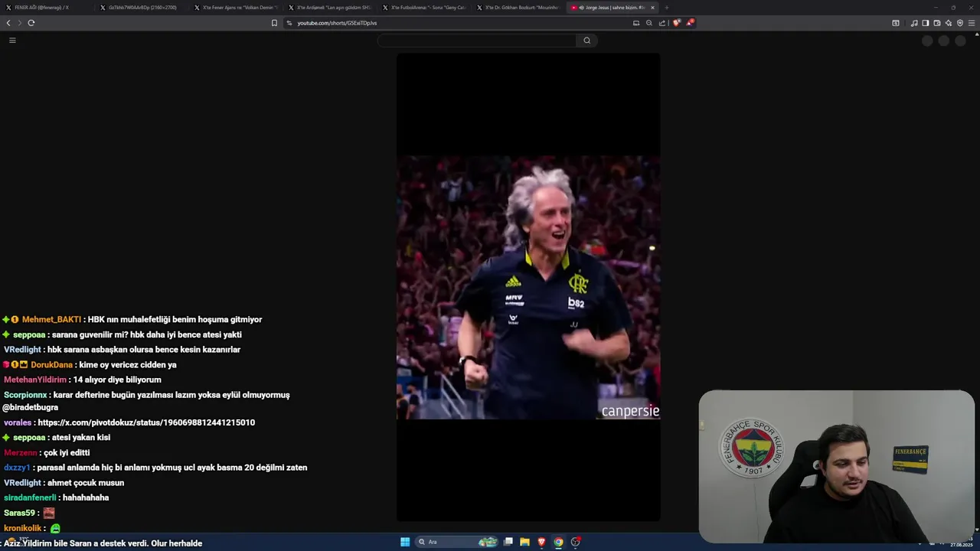980x551 pixels.
Task: Switch to the 'X'te Anlisnek' tab
Action: (330, 8)
